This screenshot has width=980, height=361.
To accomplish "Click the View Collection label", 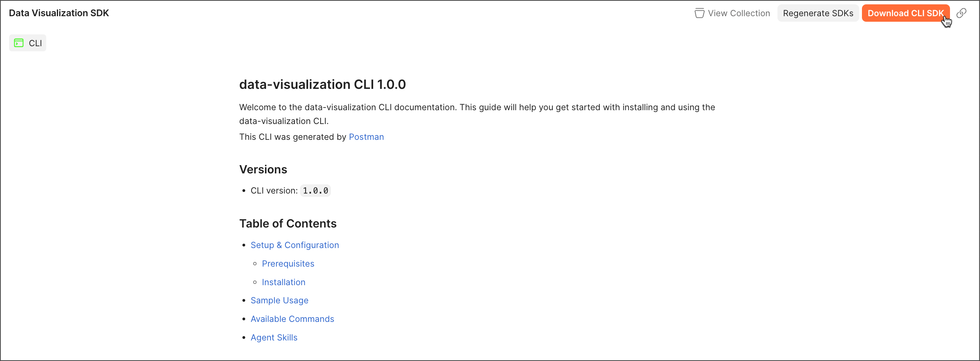I will click(739, 13).
